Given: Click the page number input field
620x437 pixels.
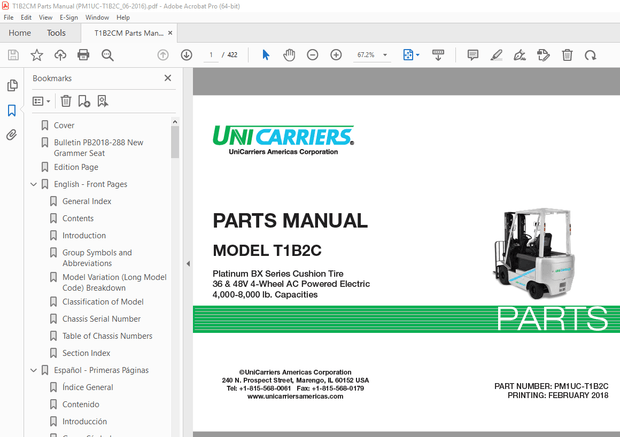Looking at the screenshot, I should 211,55.
